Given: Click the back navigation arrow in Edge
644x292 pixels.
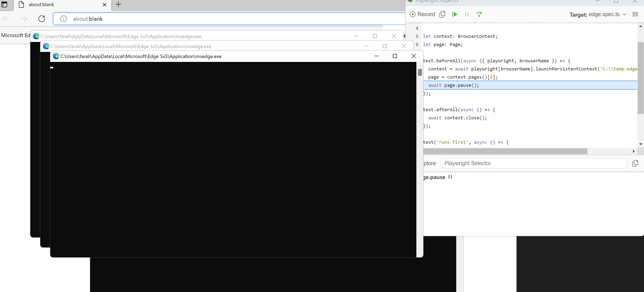Looking at the screenshot, I should [x=6, y=19].
